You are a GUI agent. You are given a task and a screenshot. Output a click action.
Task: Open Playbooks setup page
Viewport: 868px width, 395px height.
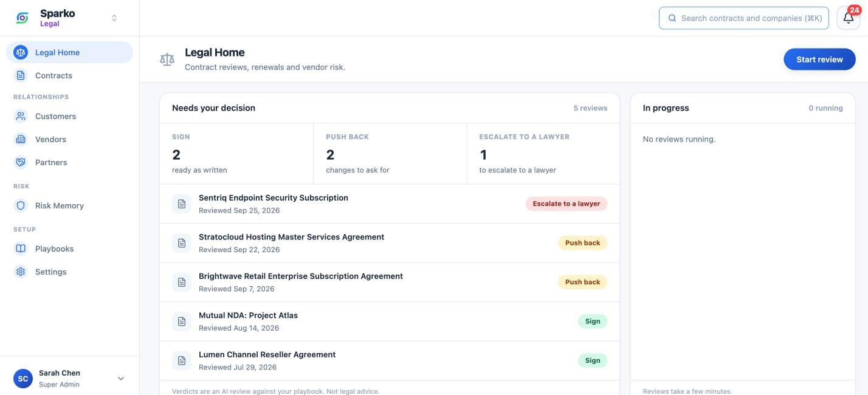69,249
